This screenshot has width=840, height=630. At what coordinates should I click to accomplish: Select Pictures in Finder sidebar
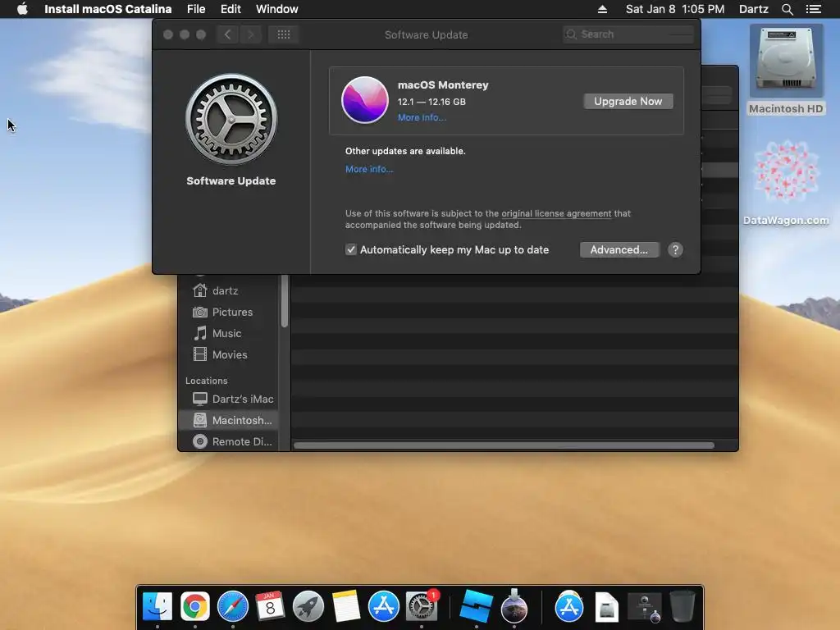(228, 312)
